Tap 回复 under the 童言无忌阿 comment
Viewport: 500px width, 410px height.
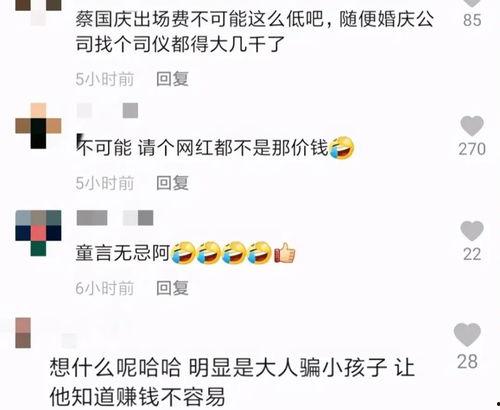(x=173, y=288)
